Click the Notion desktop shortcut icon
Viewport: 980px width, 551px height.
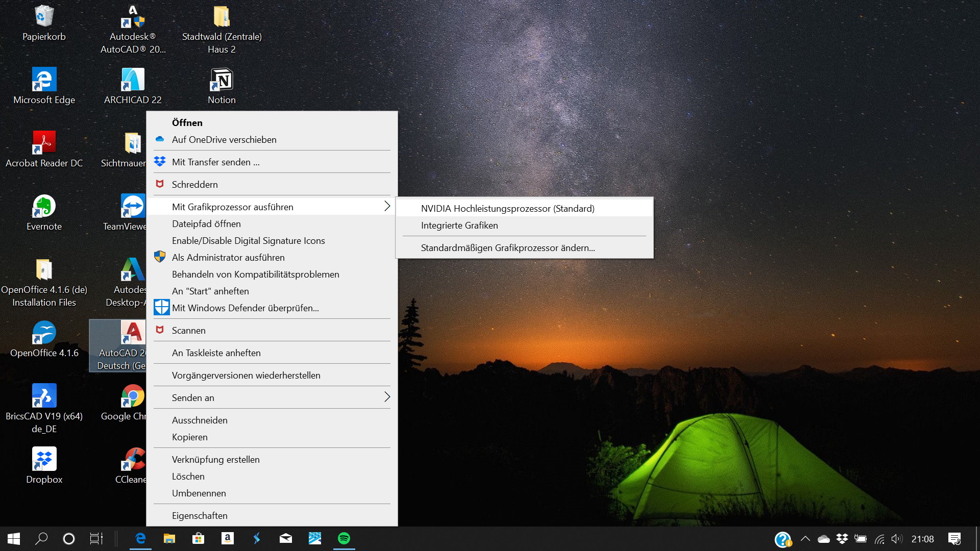[x=222, y=80]
